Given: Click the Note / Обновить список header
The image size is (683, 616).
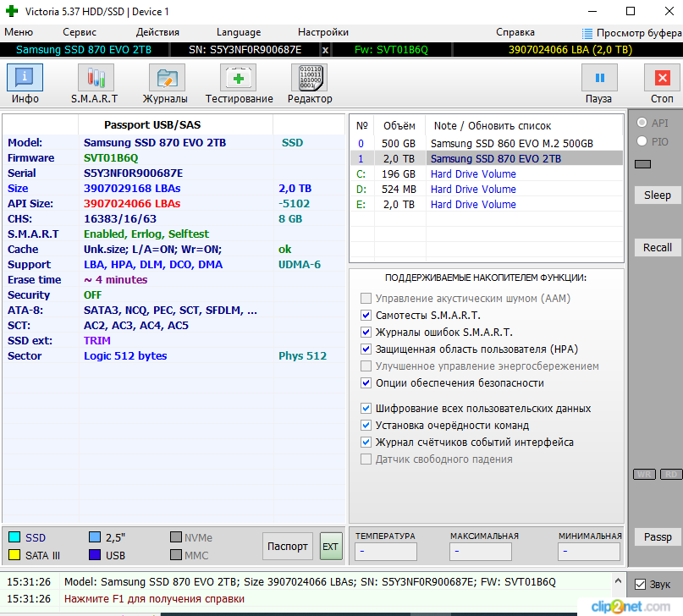Looking at the screenshot, I should coord(493,126).
